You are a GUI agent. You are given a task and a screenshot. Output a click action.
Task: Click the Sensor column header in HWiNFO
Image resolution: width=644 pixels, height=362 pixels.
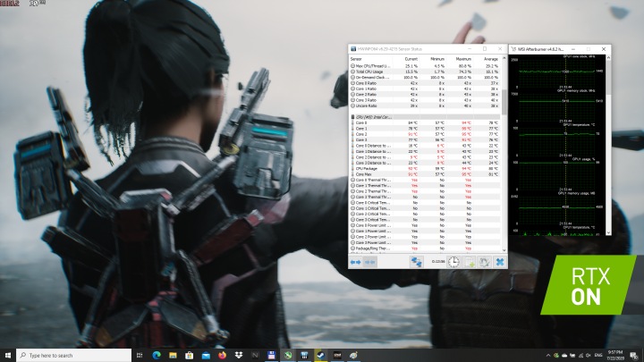click(369, 59)
